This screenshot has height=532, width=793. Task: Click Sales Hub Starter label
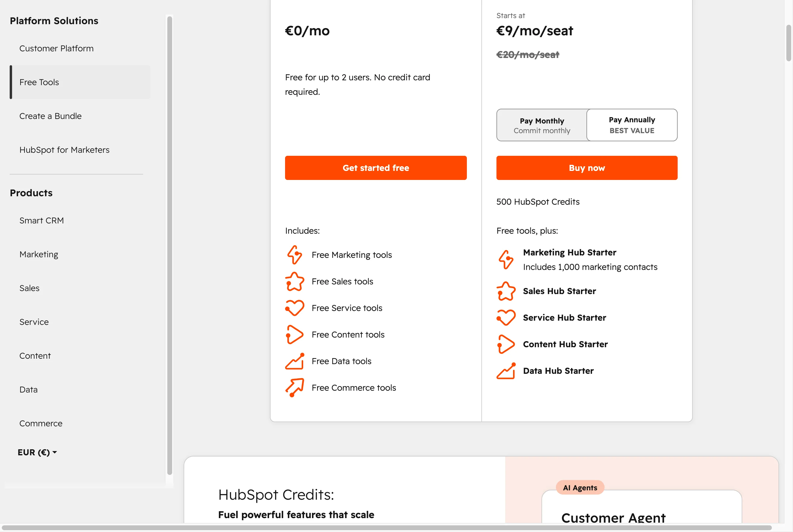point(559,291)
